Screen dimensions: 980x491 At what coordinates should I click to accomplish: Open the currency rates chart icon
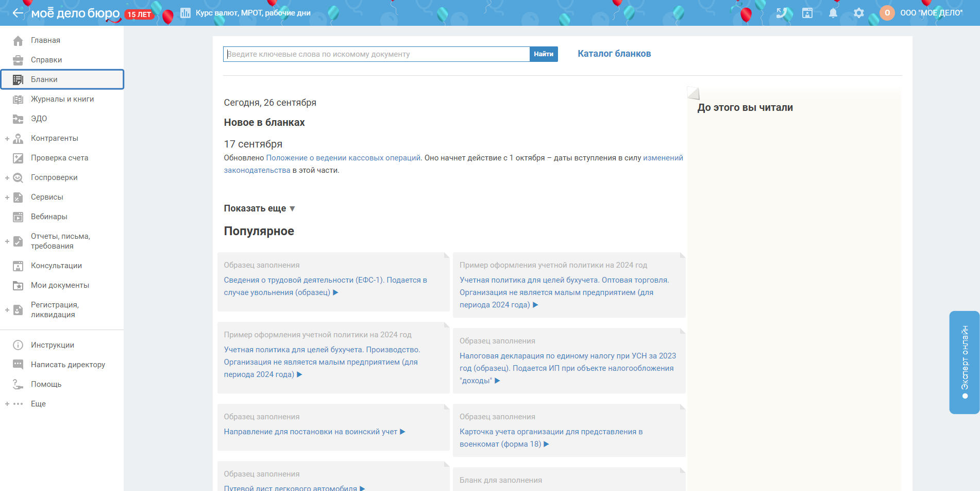point(185,13)
